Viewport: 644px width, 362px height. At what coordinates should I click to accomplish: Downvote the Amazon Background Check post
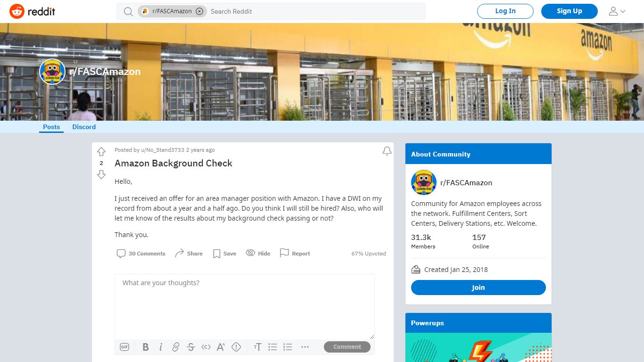coord(101,174)
